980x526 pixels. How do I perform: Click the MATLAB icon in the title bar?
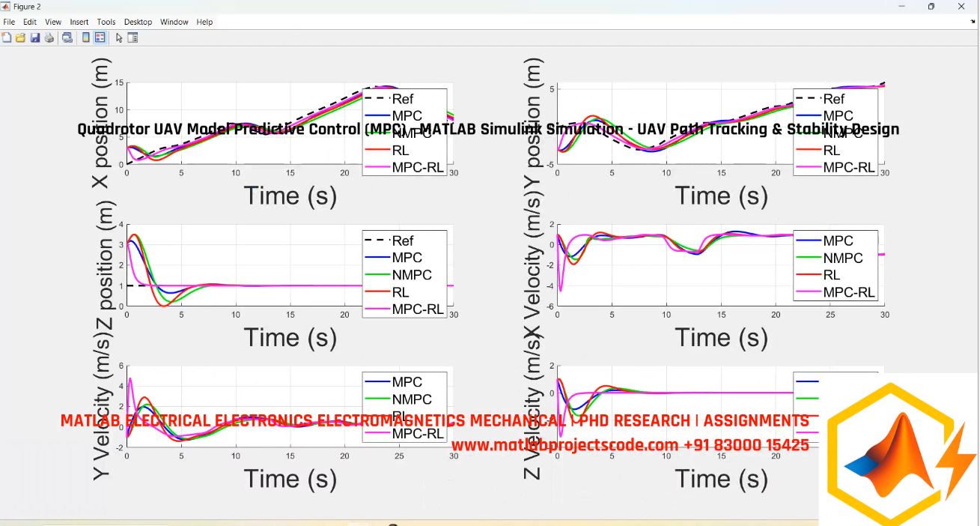(x=7, y=7)
